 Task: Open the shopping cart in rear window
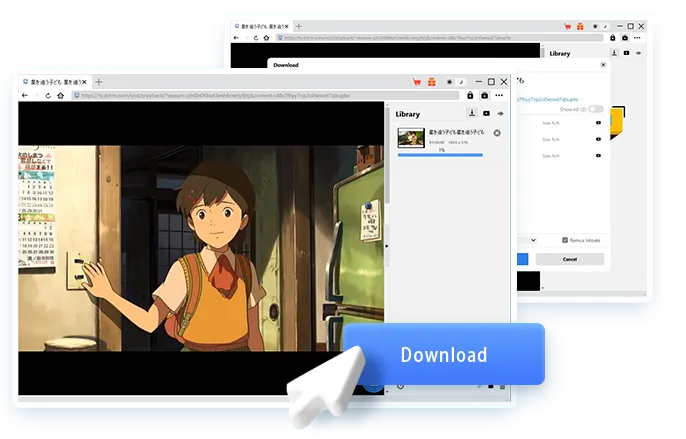pyautogui.click(x=567, y=26)
